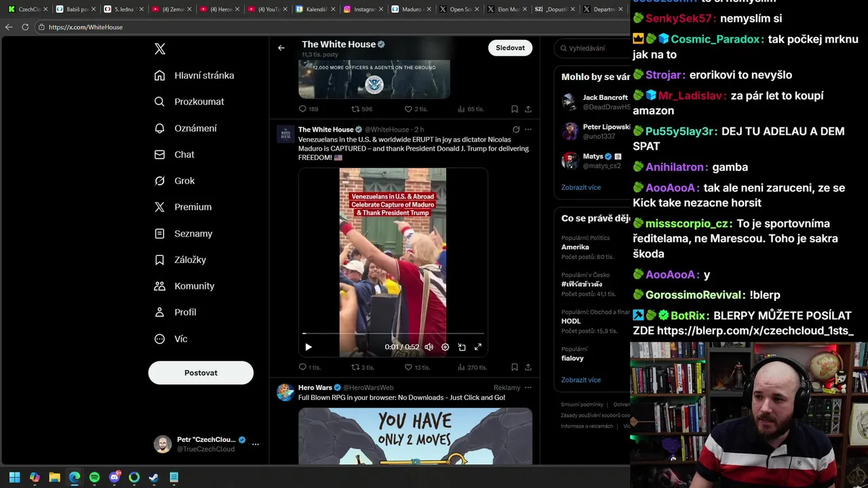
Task: Open Grok from the sidebar
Action: [174, 181]
